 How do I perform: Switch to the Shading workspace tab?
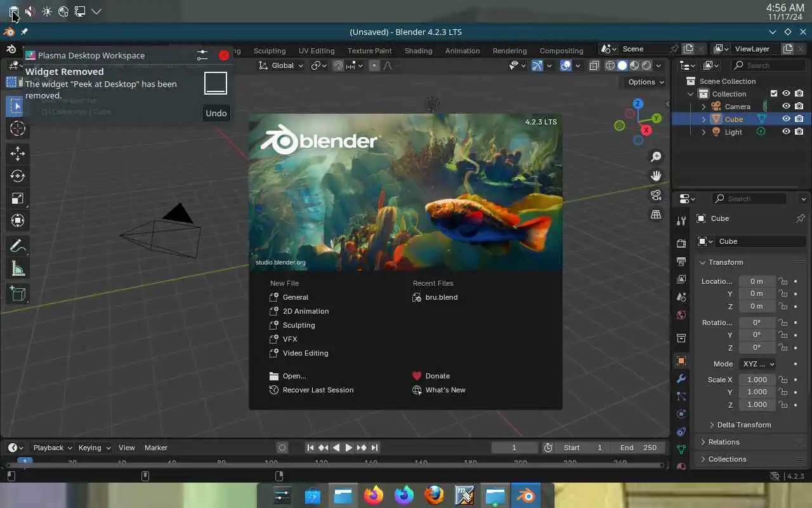point(418,51)
